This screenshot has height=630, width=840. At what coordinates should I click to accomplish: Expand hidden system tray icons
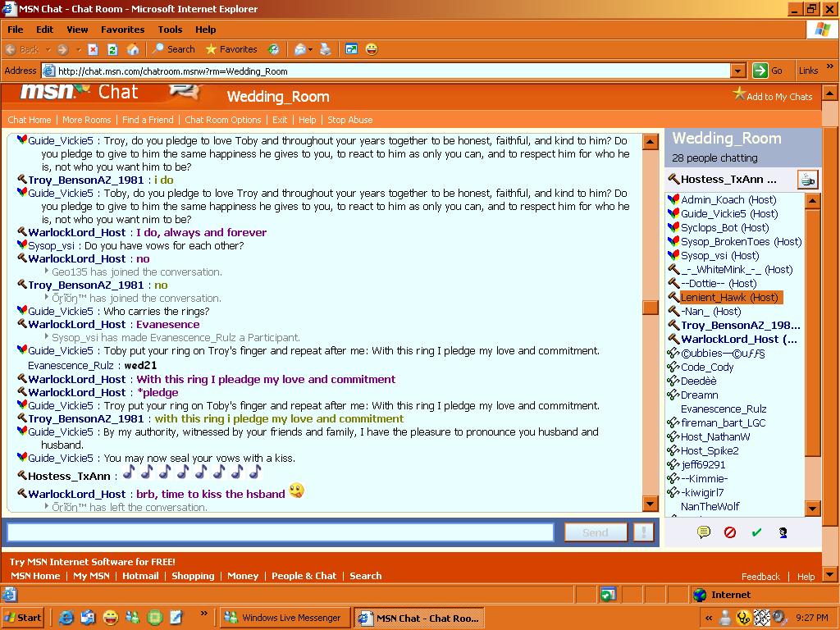(x=709, y=619)
